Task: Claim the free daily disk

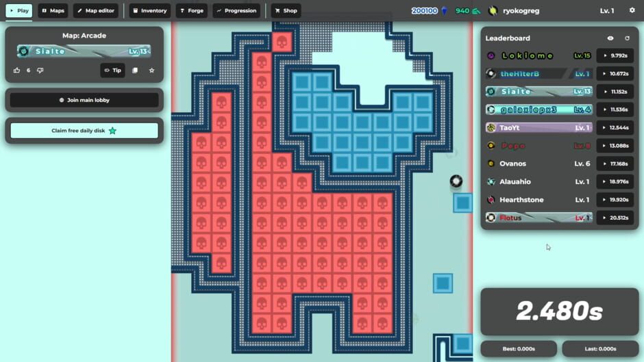Action: (84, 131)
